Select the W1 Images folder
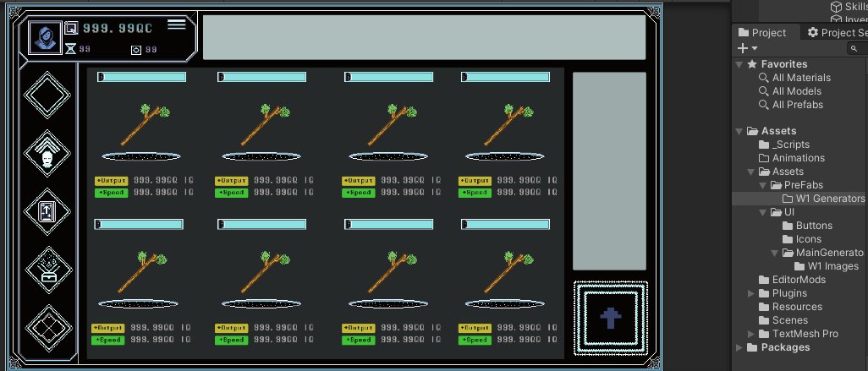This screenshot has height=371, width=868. [826, 266]
